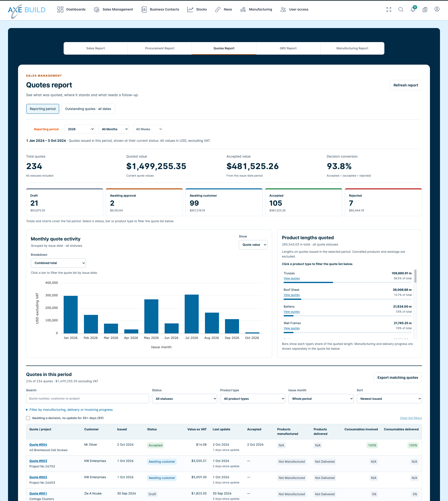Image resolution: width=448 pixels, height=501 pixels.
Task: Switch to the Procurement Report tab
Action: tap(160, 48)
